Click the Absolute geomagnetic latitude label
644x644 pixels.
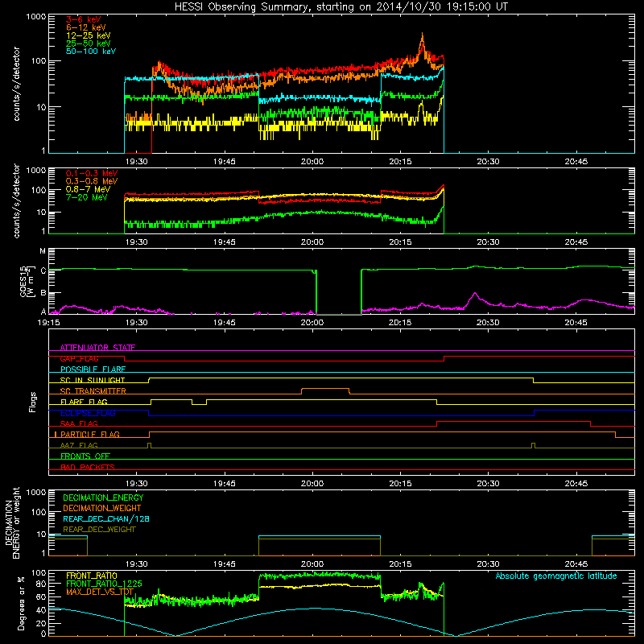tap(556, 576)
